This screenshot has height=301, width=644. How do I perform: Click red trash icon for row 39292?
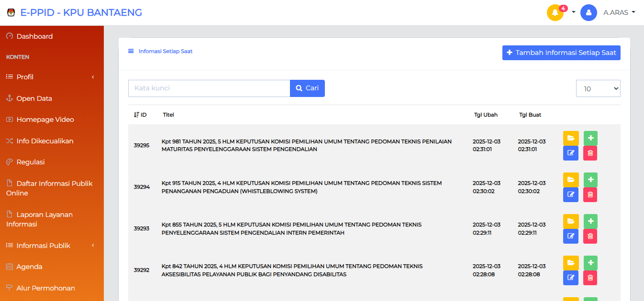click(590, 278)
